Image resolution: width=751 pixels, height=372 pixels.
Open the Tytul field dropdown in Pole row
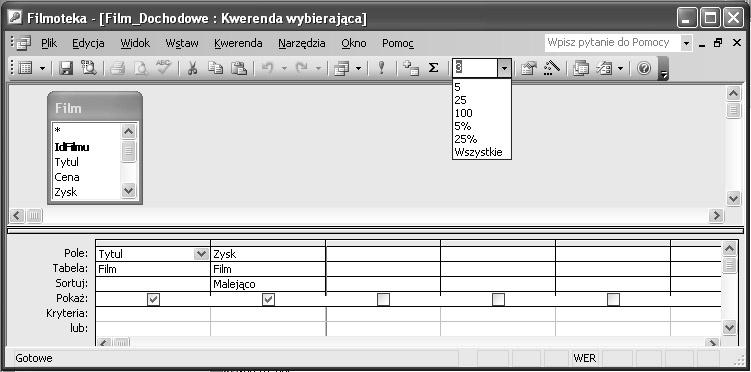pyautogui.click(x=201, y=254)
